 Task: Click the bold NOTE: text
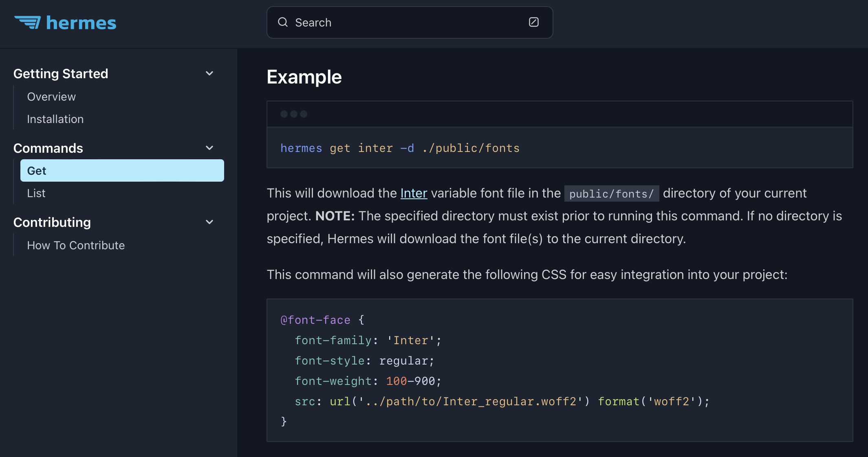click(x=335, y=216)
